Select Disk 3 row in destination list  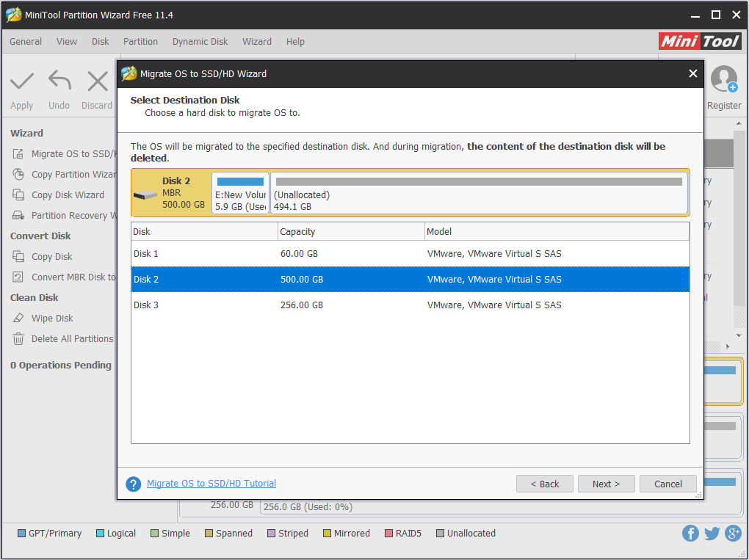pos(410,305)
